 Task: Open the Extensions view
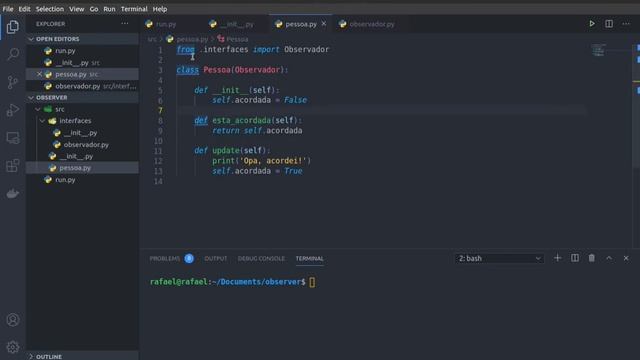[13, 166]
